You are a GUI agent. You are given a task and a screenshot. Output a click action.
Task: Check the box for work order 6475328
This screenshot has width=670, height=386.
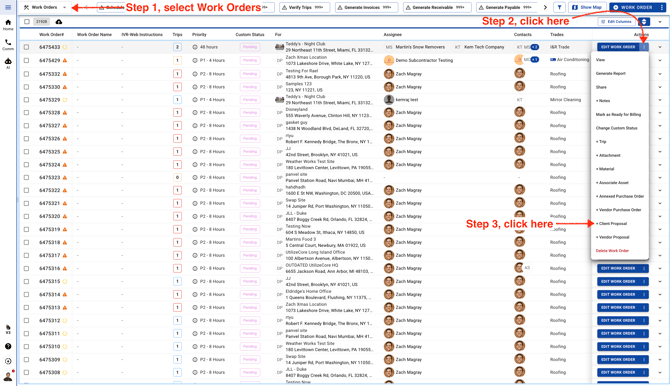(x=26, y=112)
